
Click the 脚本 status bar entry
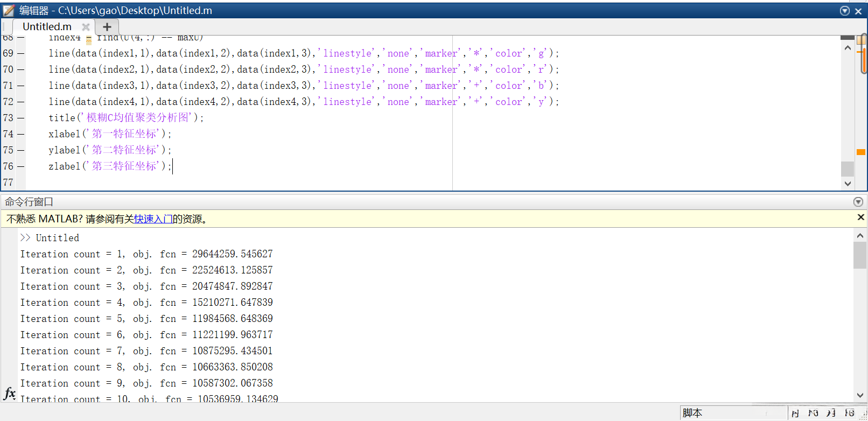(x=692, y=413)
